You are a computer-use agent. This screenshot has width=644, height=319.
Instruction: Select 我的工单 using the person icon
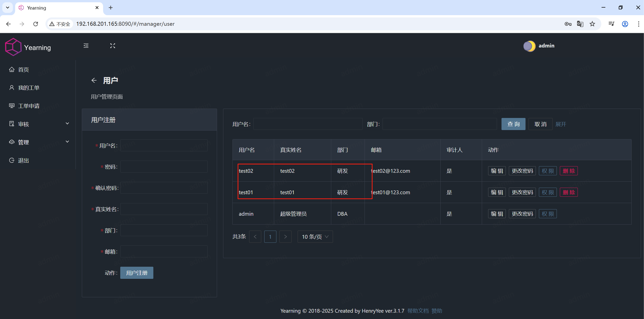12,88
